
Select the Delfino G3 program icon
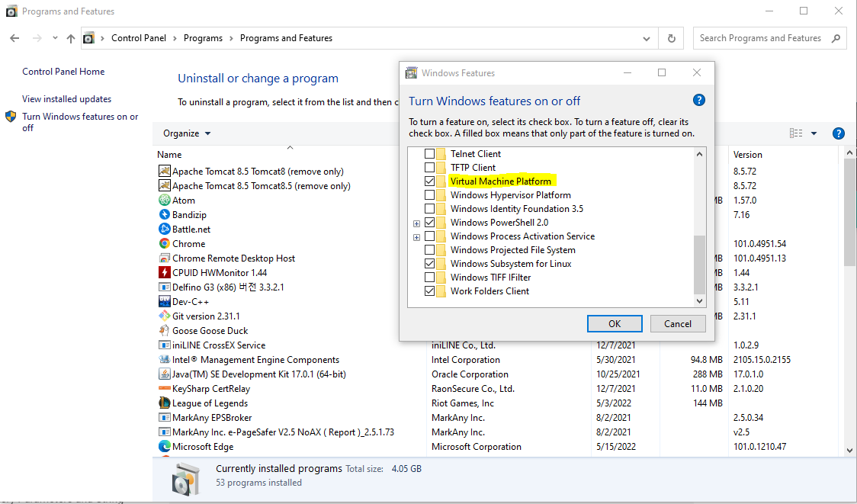click(x=164, y=287)
